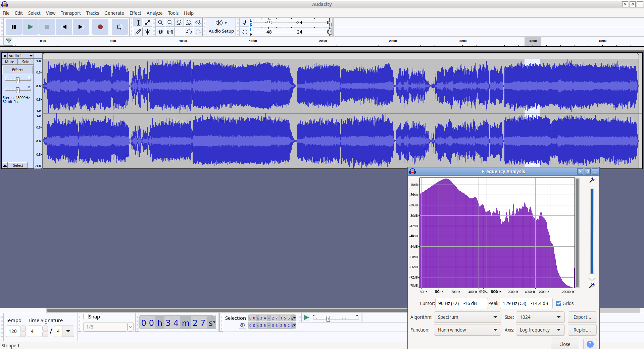644x349 pixels.
Task: Select the Draw (pencil) tool
Action: [138, 32]
